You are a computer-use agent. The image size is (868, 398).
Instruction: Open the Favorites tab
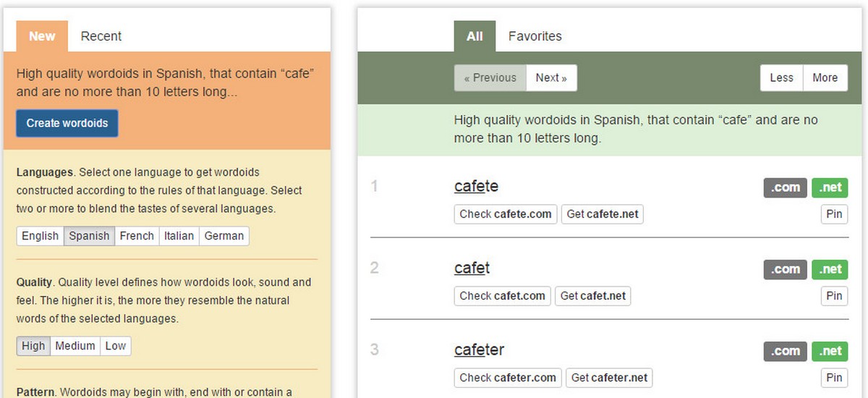pos(535,36)
